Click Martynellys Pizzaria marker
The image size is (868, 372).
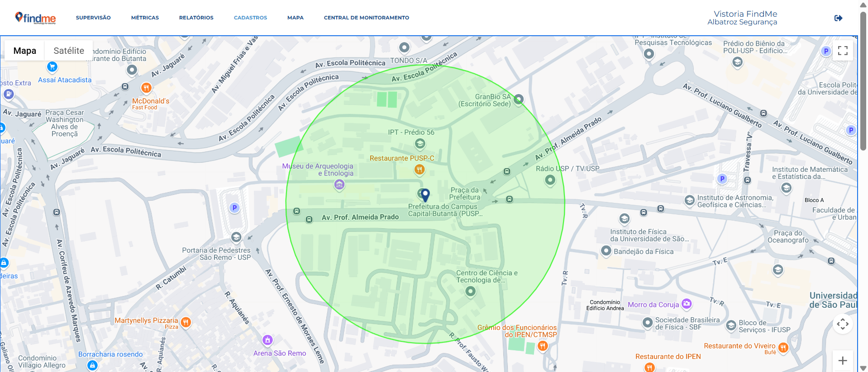[186, 322]
